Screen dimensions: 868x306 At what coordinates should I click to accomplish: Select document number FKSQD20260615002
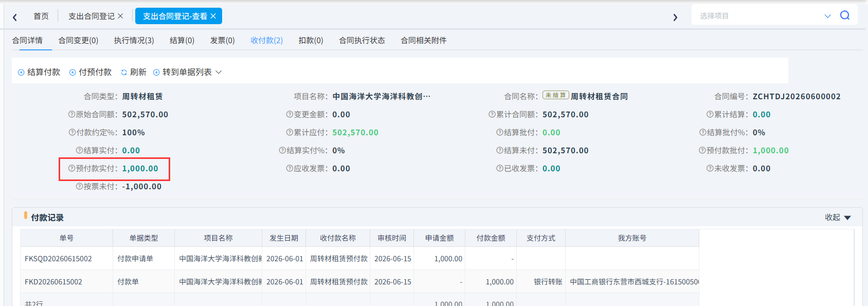(58, 259)
